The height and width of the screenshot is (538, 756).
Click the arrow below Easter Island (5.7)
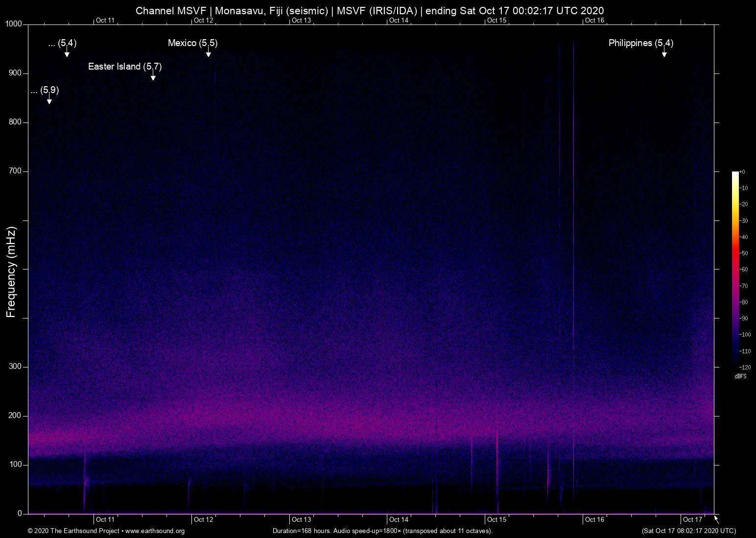click(x=153, y=76)
